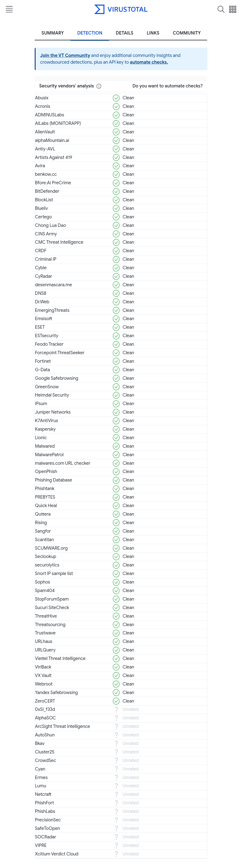Click the VirusTotal logo
This screenshot has height=868, width=242.
pyautogui.click(x=121, y=9)
